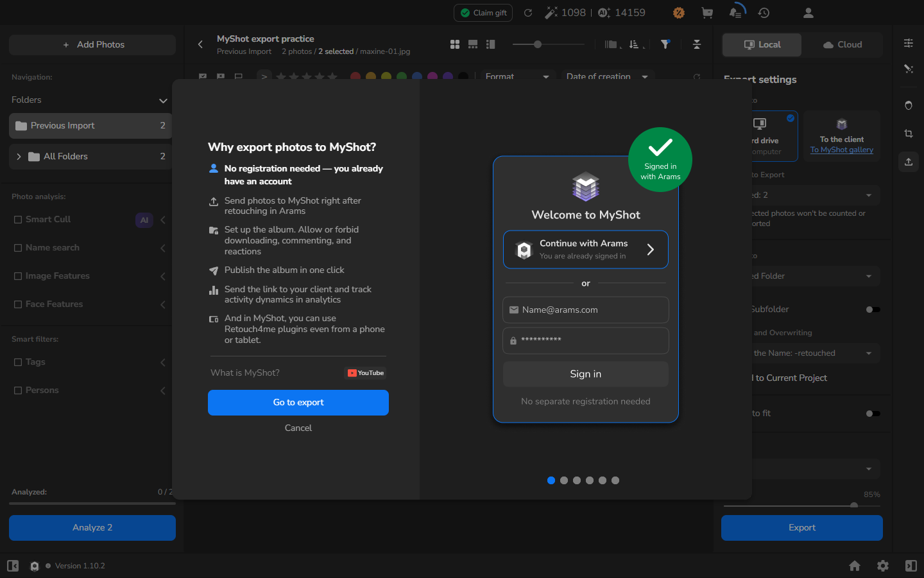Viewport: 924px width, 578px height.
Task: Go back with the left arrow icon
Action: [200, 44]
